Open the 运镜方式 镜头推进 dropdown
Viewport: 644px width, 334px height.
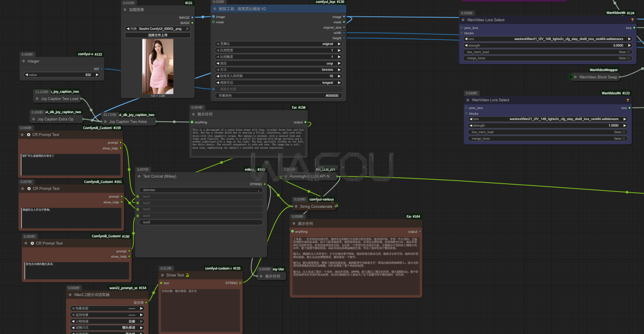point(107,327)
